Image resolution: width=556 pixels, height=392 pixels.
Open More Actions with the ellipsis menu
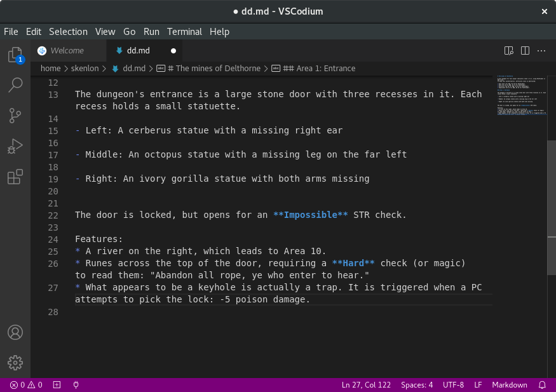point(541,50)
